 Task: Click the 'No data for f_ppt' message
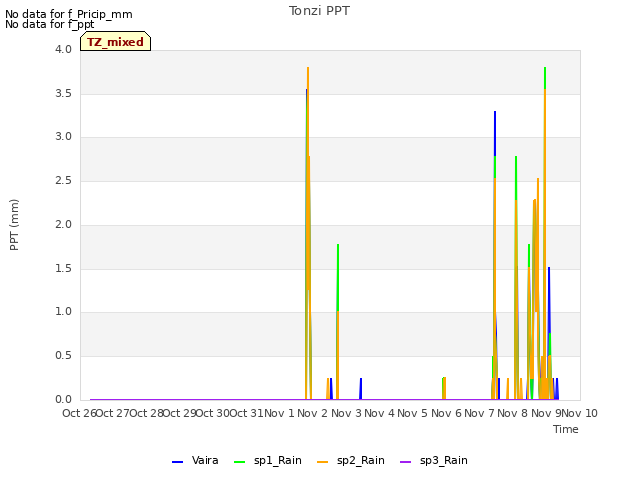point(50,24)
